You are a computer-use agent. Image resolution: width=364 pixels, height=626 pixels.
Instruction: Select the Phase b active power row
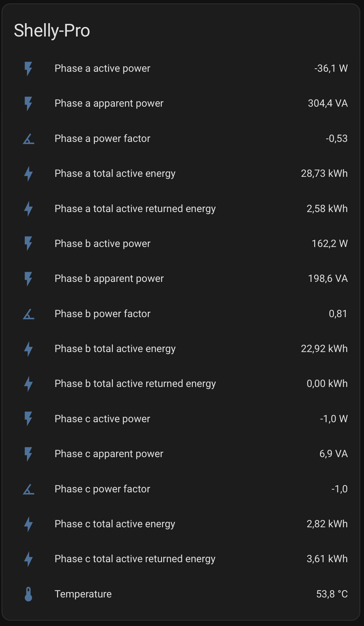[x=102, y=243]
